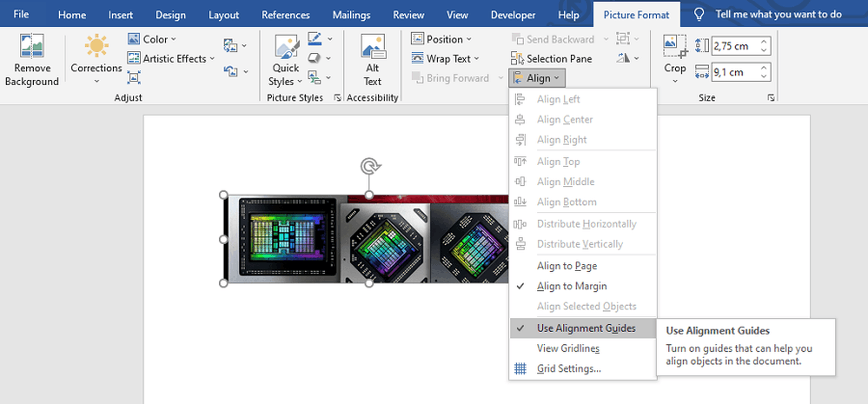Open the Selection Pane

pyautogui.click(x=551, y=59)
